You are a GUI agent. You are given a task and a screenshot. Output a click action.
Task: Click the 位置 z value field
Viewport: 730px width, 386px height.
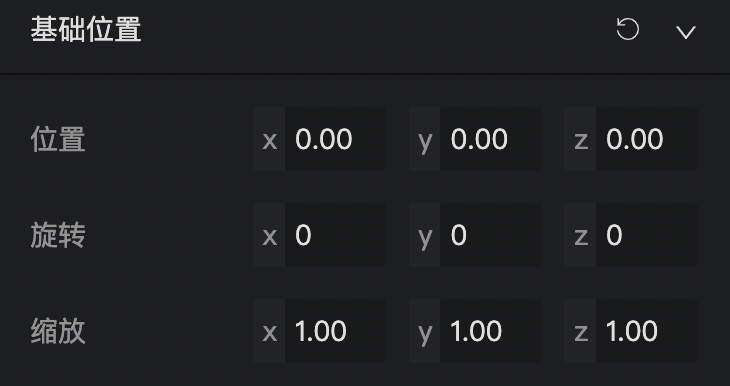click(x=647, y=139)
